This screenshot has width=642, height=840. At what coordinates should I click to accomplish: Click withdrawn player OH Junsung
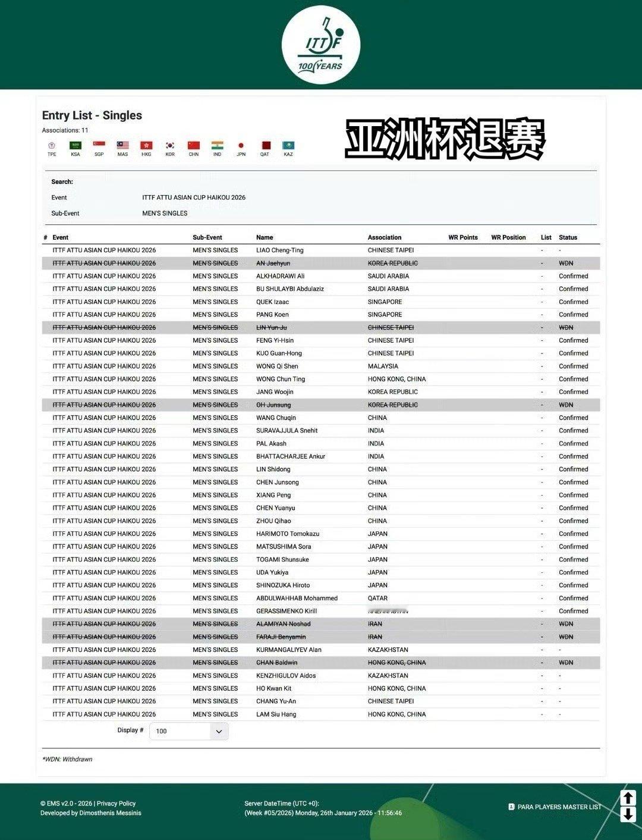(273, 405)
